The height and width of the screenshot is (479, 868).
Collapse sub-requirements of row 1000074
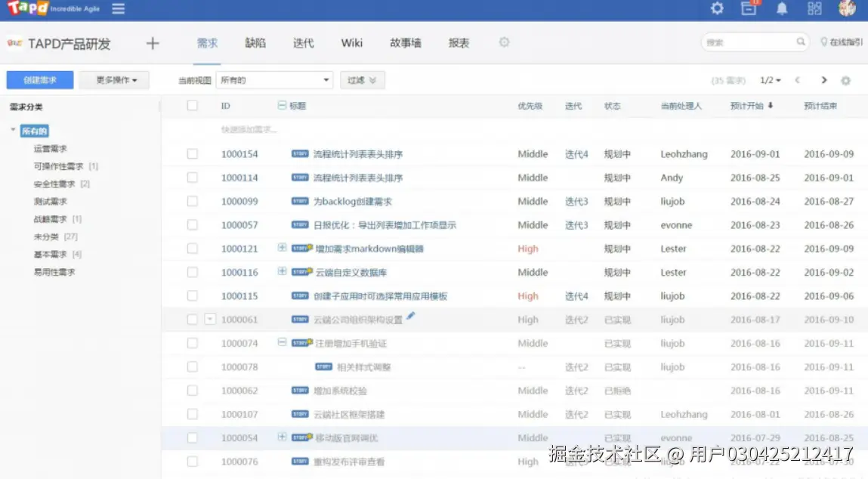[282, 342]
